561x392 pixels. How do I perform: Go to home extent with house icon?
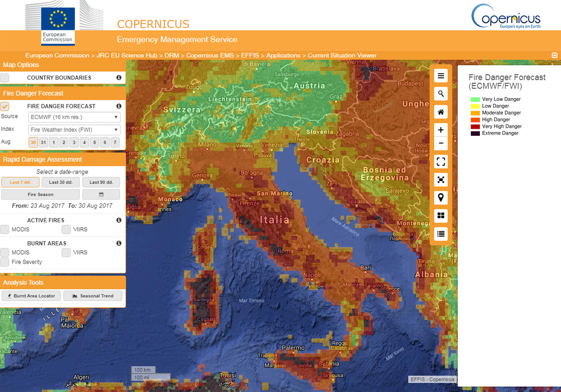click(441, 112)
